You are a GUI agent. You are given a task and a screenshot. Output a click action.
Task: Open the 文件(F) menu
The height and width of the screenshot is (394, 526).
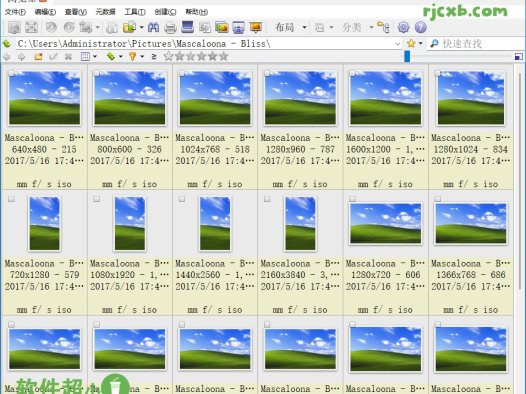point(15,12)
